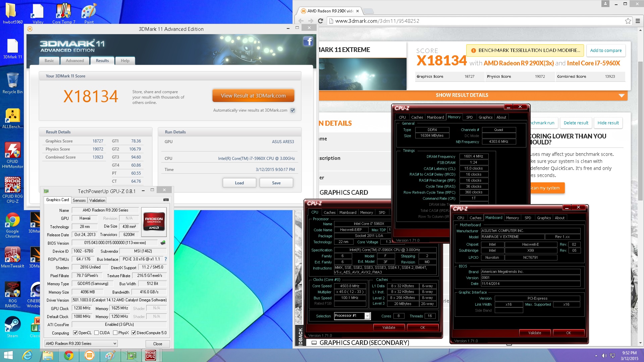
Task: Click Close button in GPU-Z
Action: coord(158,344)
